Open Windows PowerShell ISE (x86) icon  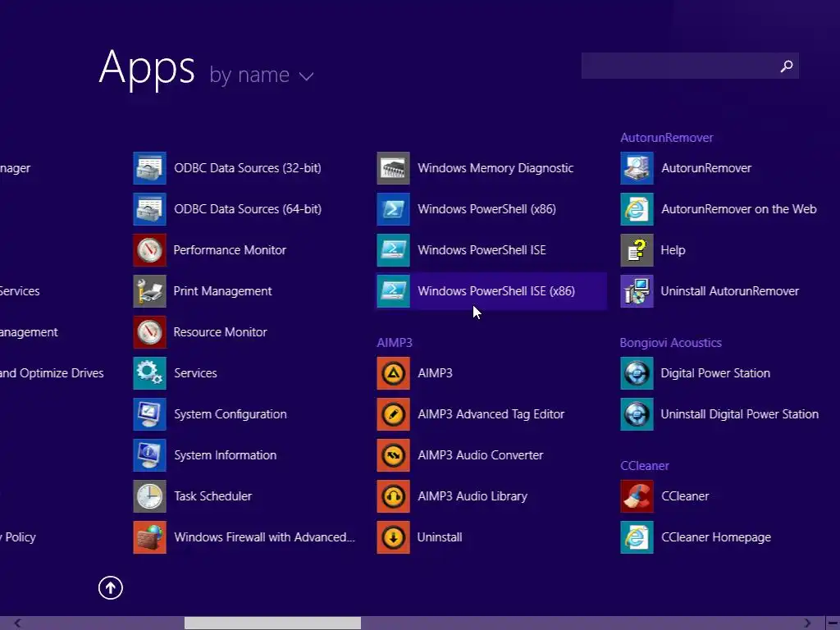(x=393, y=291)
